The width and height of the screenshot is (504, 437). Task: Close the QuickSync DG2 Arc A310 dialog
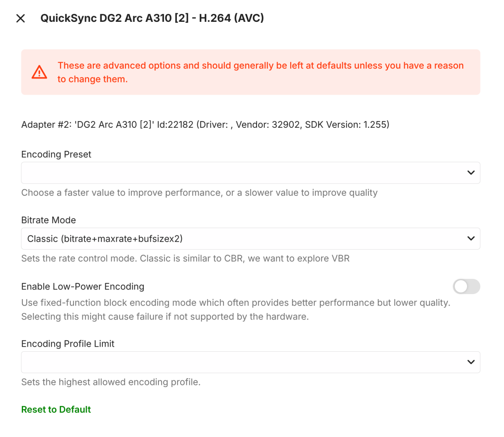click(x=21, y=18)
